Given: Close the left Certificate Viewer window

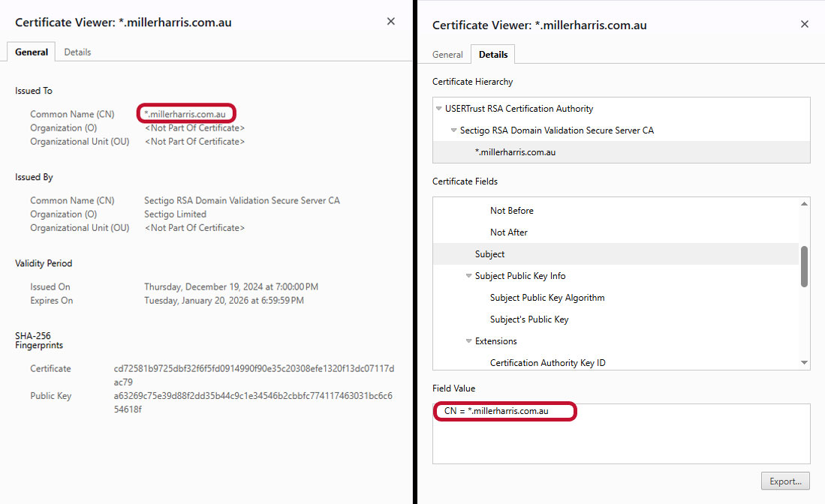Looking at the screenshot, I should click(390, 21).
